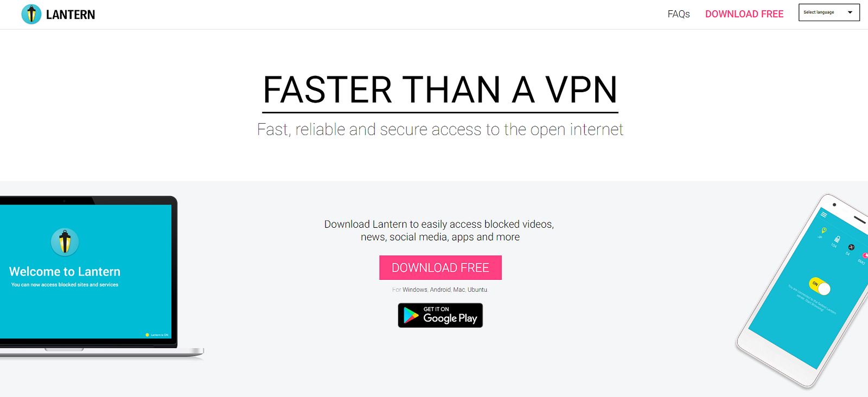
Task: Tap the padlock icon labeled 104
Action: [837, 239]
